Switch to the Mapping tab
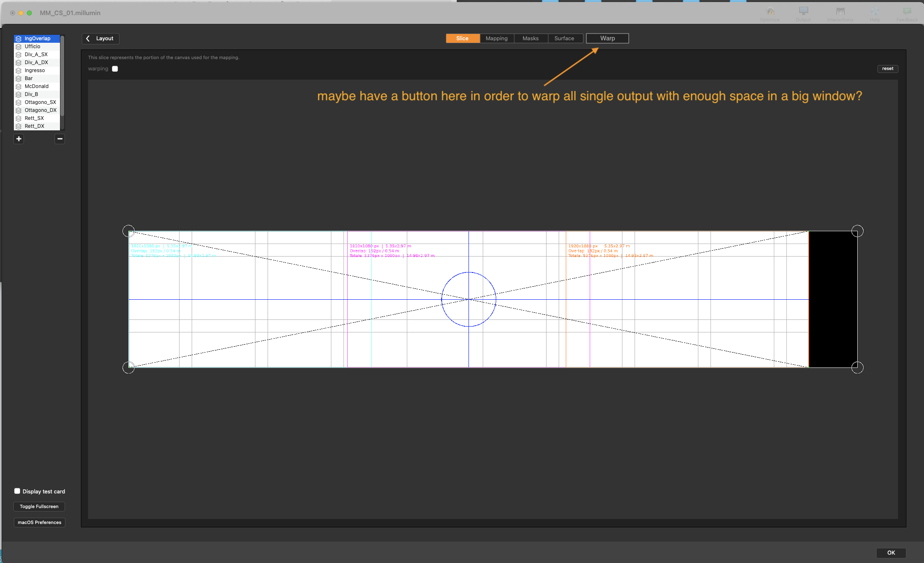 497,39
